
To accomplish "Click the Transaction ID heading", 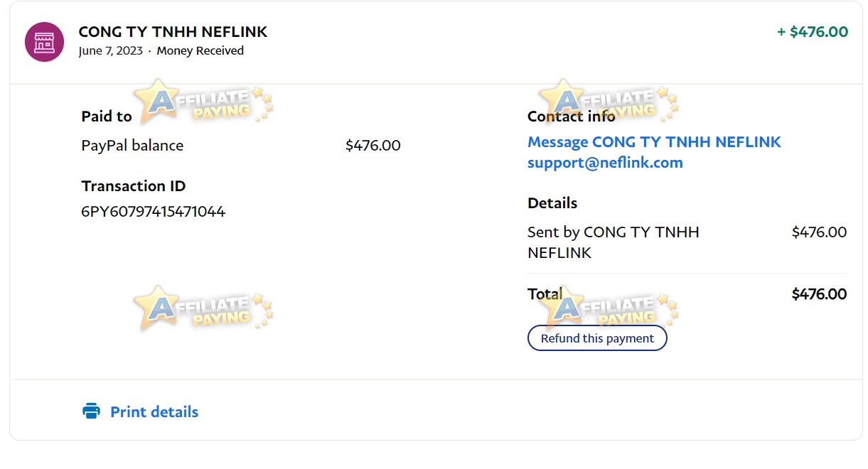I will tap(134, 186).
